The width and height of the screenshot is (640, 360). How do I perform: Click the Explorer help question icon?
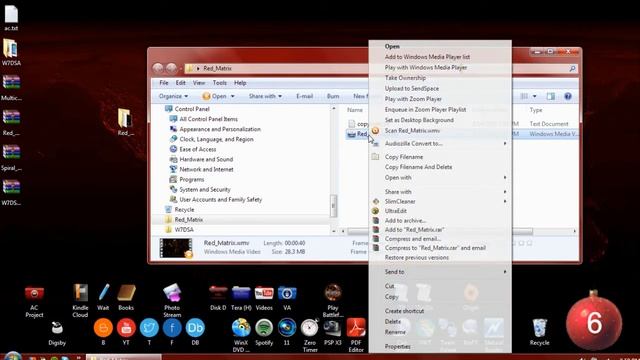568,96
